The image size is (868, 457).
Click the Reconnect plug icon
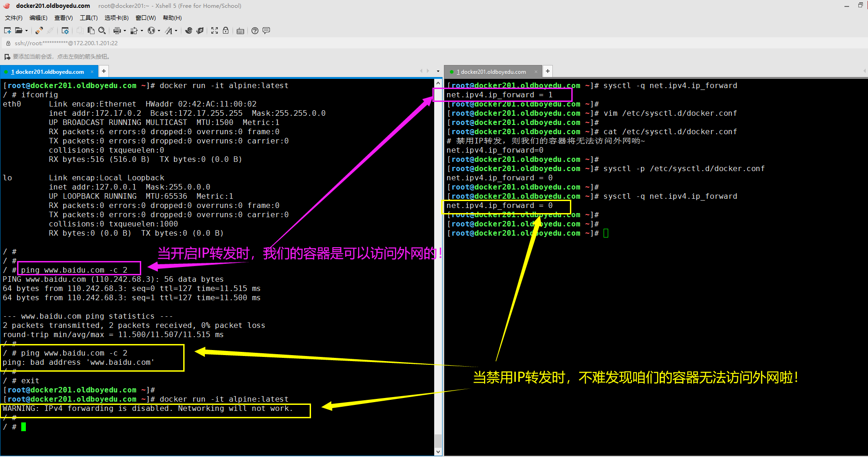[x=39, y=30]
